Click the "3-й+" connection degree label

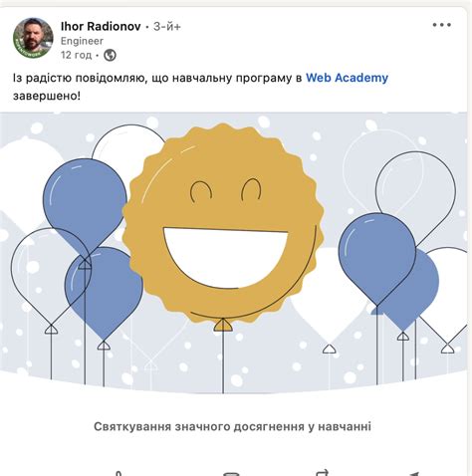[167, 27]
